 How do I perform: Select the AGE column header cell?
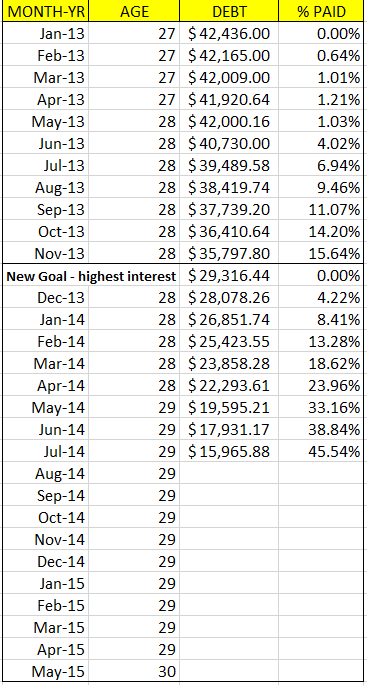134,12
